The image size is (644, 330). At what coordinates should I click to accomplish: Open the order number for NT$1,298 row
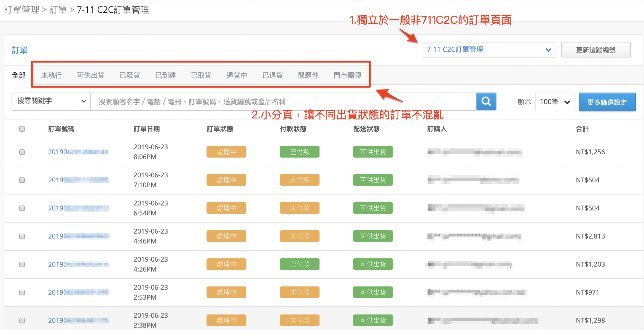79,321
